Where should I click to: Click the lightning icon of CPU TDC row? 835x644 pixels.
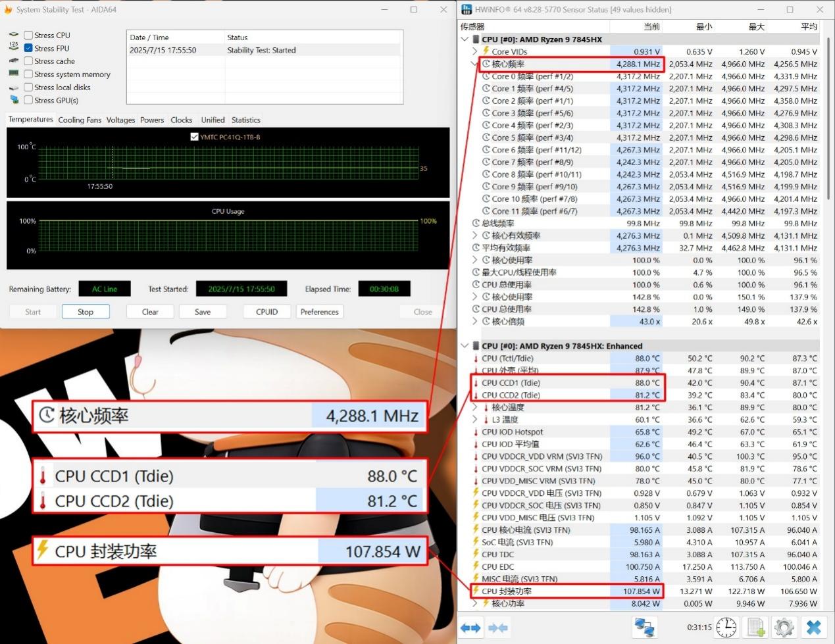point(476,555)
